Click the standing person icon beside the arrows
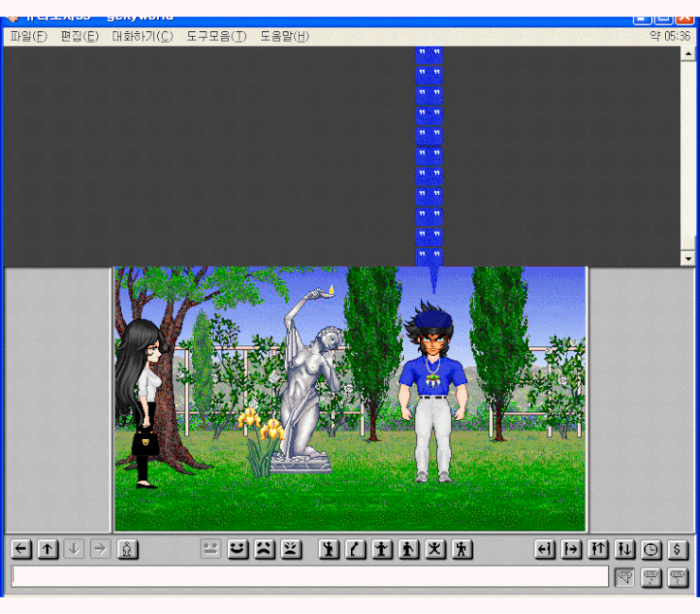 point(128,549)
